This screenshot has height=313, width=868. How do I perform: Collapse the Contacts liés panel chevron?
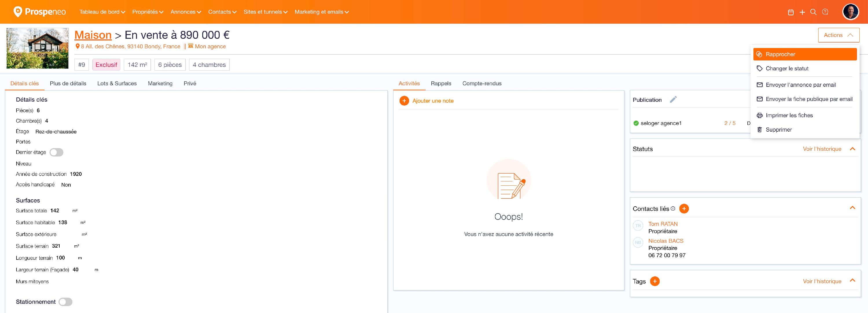[x=852, y=208]
